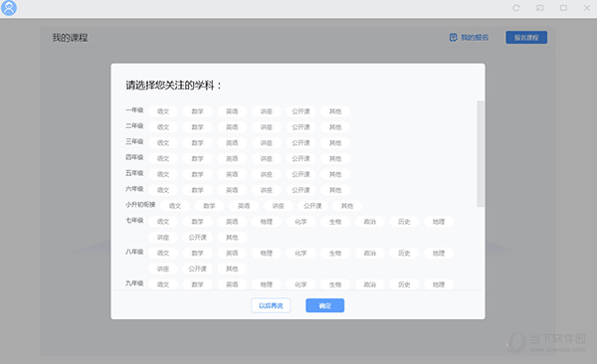Enable 讲座 for 五年级
The width and height of the screenshot is (597, 364).
point(266,174)
